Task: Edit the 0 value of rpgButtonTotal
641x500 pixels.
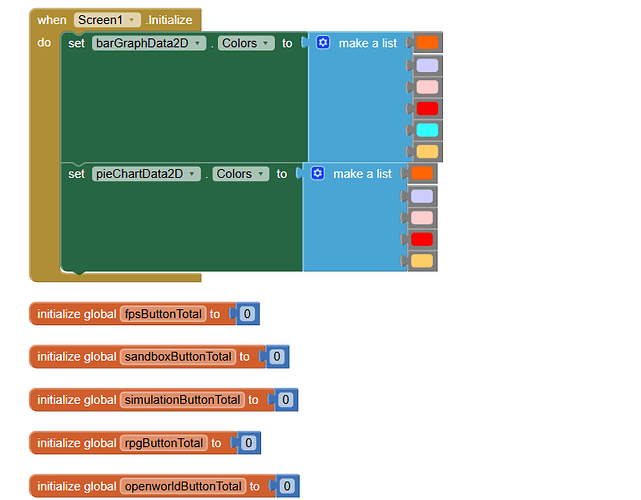Action: tap(248, 443)
